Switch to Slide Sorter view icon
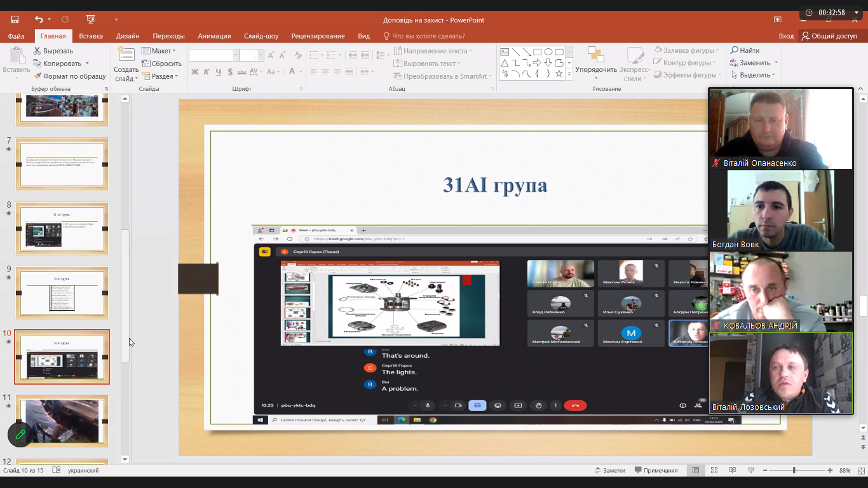Screen dimensions: 868x488 (x=714, y=470)
